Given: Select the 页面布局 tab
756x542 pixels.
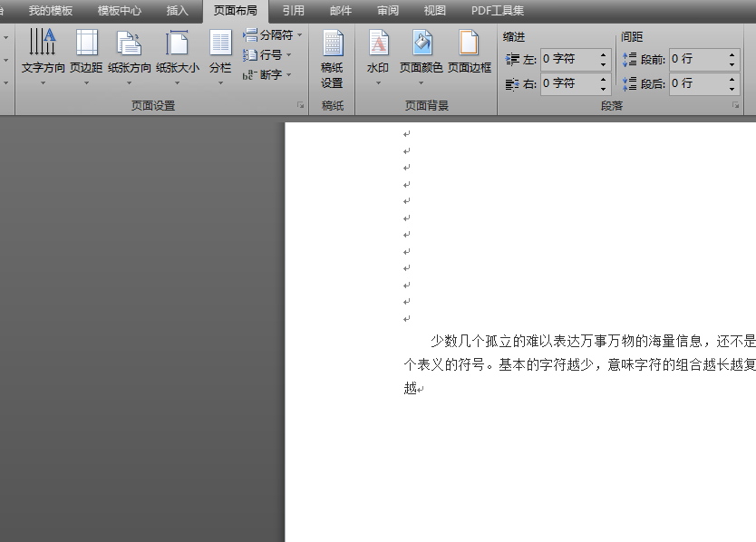Looking at the screenshot, I should pos(236,11).
